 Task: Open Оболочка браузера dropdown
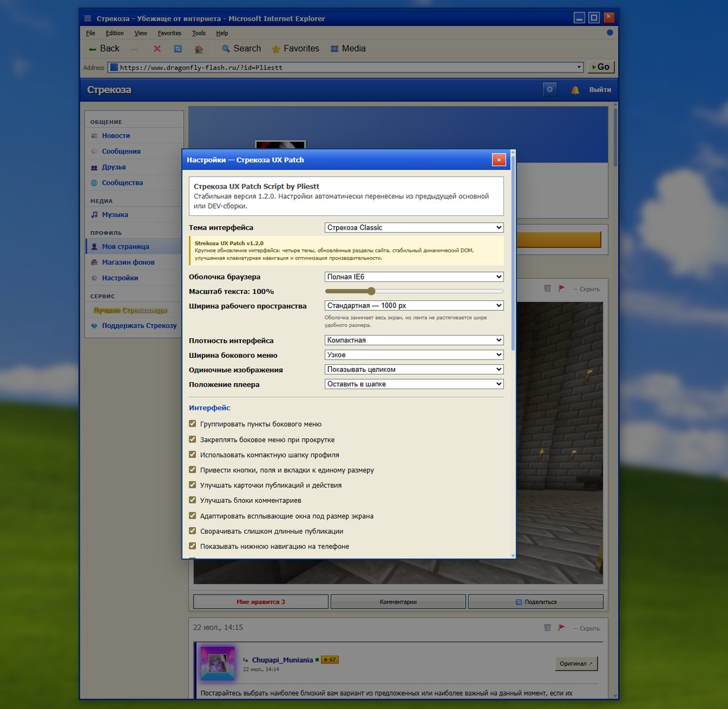click(414, 277)
